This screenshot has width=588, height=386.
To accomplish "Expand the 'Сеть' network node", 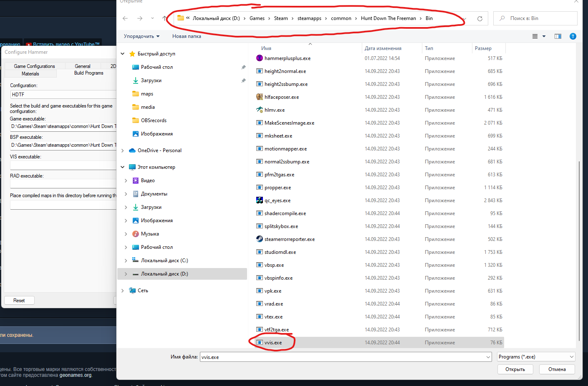I will [x=123, y=291].
